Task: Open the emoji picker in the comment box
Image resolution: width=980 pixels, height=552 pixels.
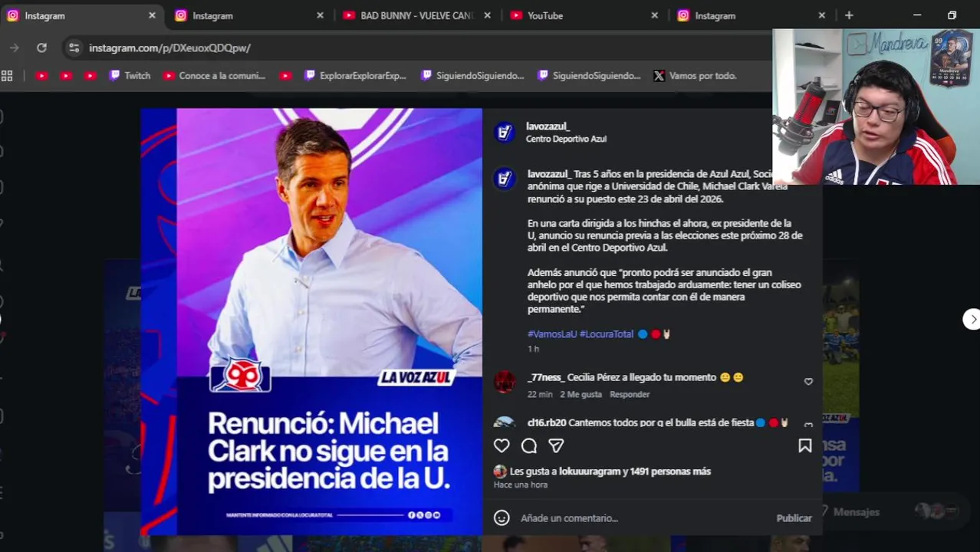Action: click(502, 518)
